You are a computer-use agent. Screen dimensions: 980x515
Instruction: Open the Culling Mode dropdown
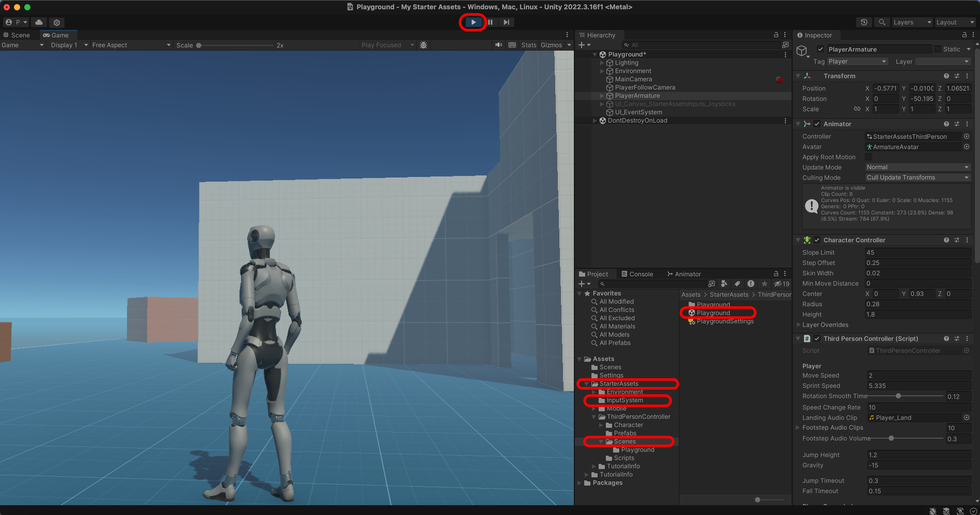coord(917,177)
